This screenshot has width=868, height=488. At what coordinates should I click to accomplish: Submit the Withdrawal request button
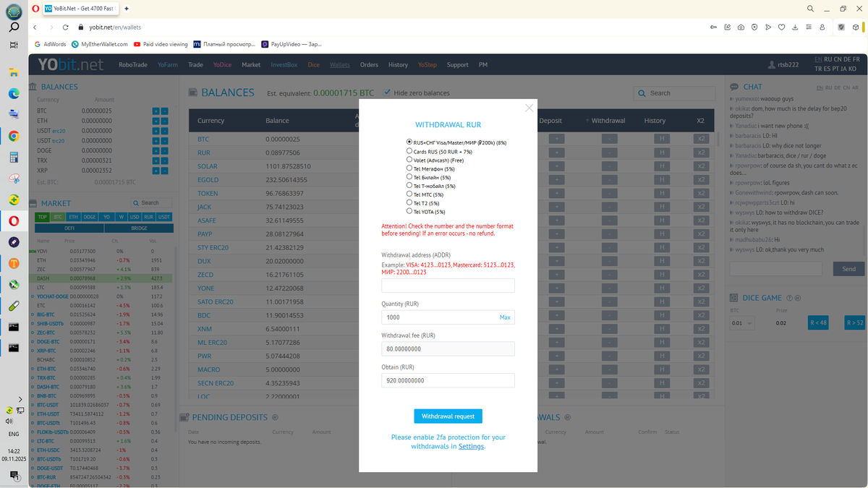pyautogui.click(x=448, y=416)
